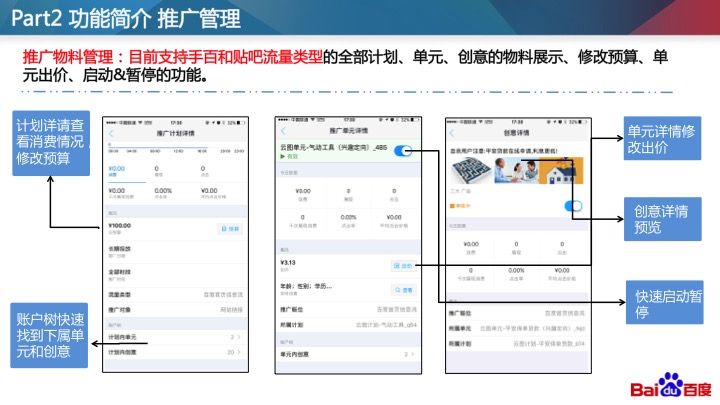
Task: Click 0.00% 点击率 in unit detail
Action: [349, 220]
